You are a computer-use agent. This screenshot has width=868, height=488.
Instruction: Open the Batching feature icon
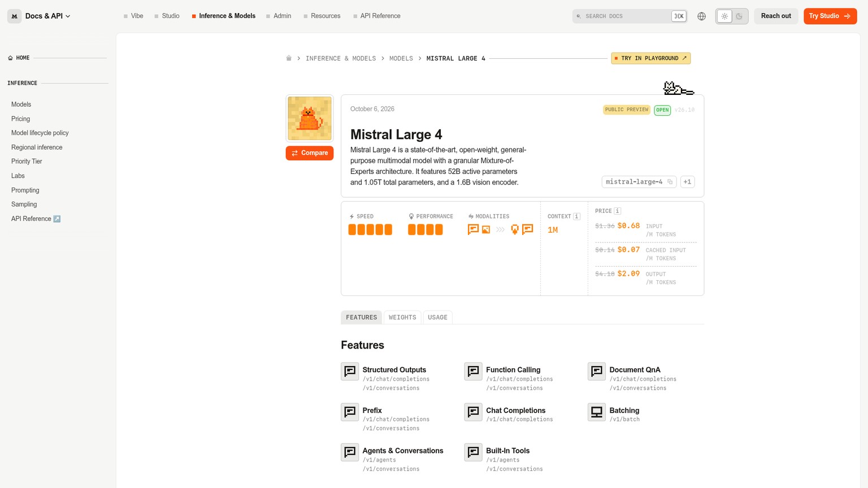coord(597,412)
